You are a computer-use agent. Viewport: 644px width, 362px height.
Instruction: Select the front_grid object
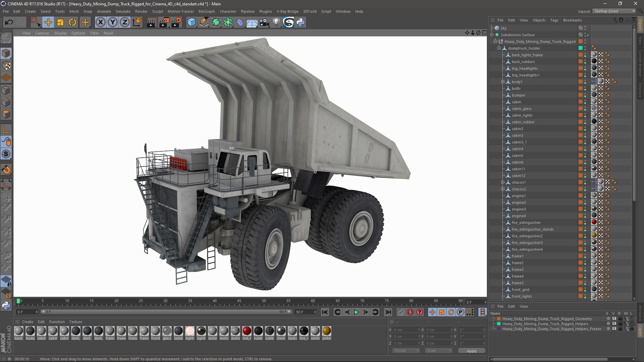pyautogui.click(x=520, y=290)
